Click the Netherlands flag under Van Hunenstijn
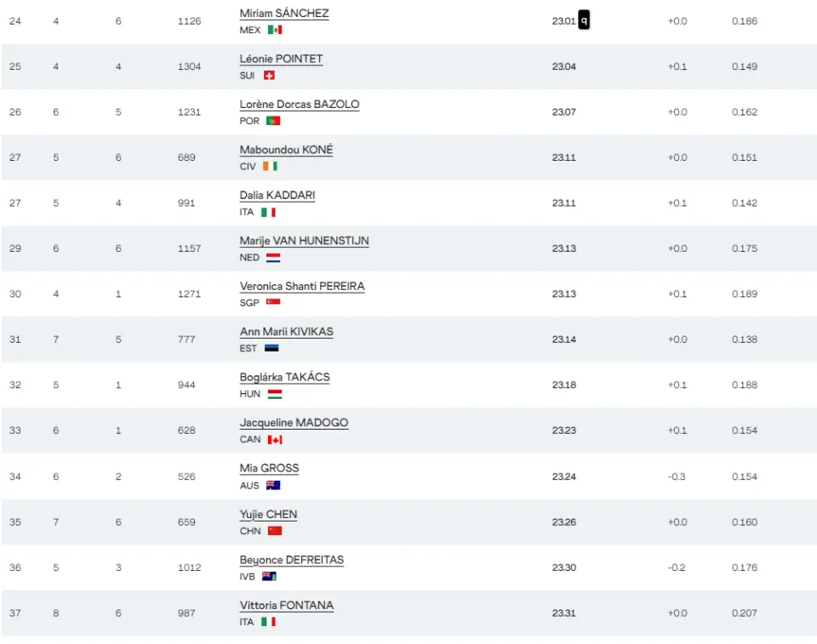The height and width of the screenshot is (644, 817). tap(272, 258)
